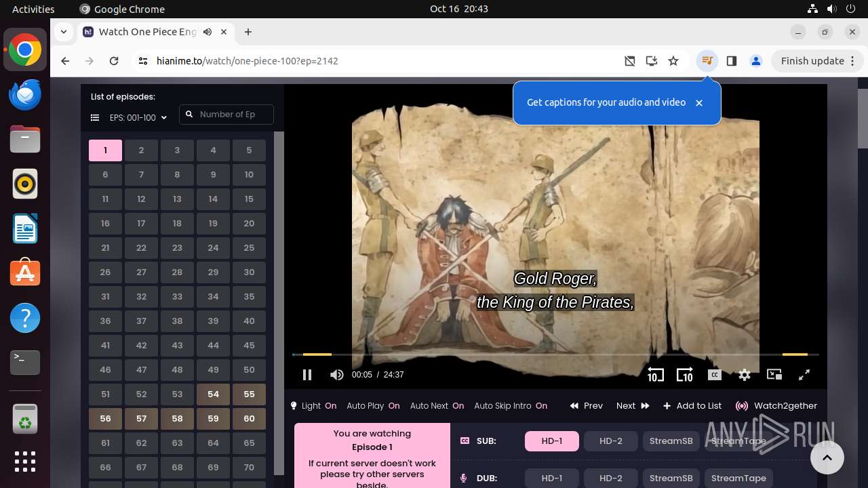
Task: Click the episode list scrollbar
Action: pyautogui.click(x=279, y=303)
